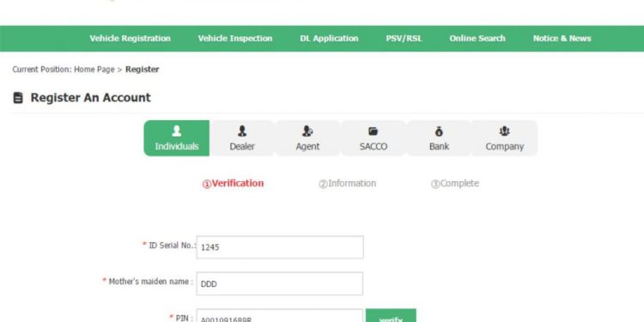
Task: Select the Company account type tab
Action: point(505,138)
